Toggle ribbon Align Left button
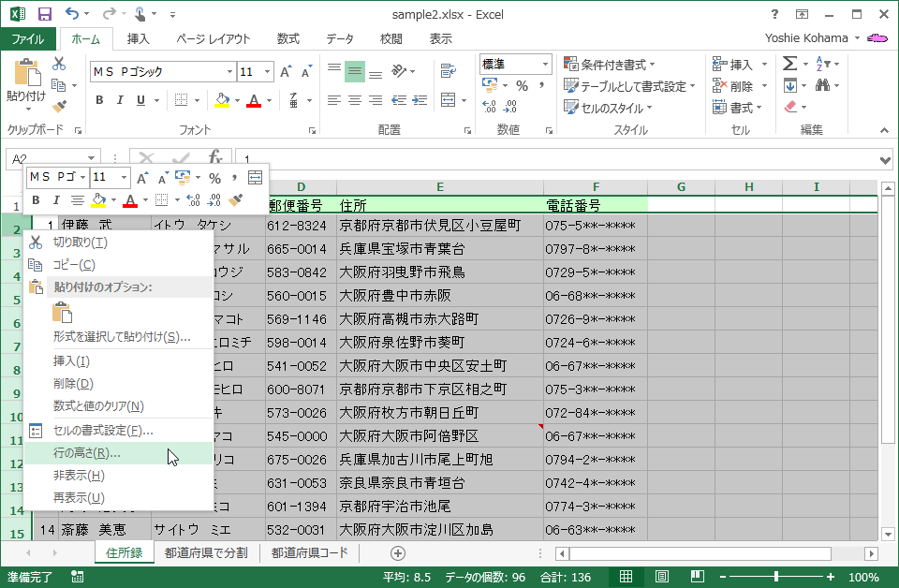This screenshot has width=899, height=588. 333,100
